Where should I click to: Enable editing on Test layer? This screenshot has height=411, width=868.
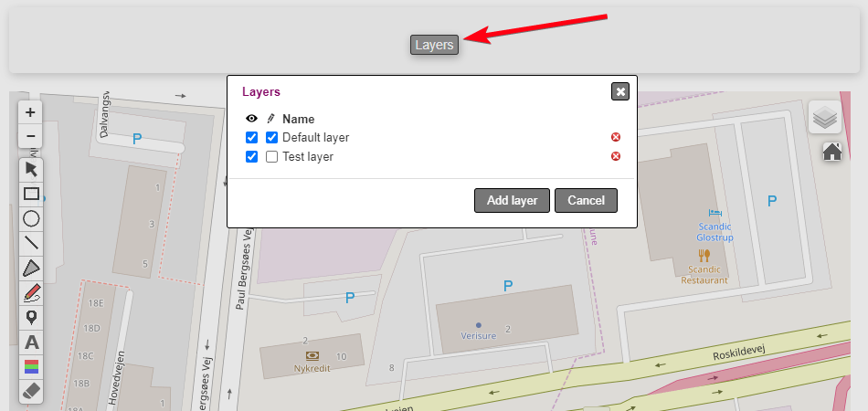tap(271, 157)
